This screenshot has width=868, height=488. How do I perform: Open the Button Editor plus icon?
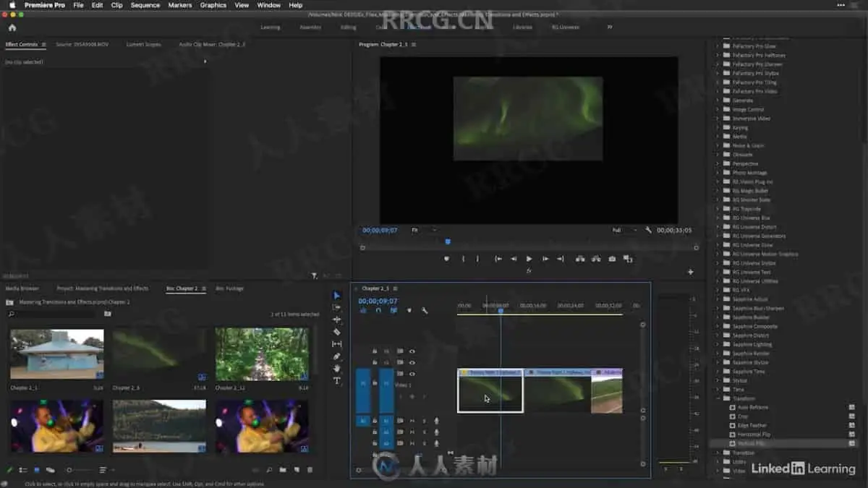(x=690, y=272)
